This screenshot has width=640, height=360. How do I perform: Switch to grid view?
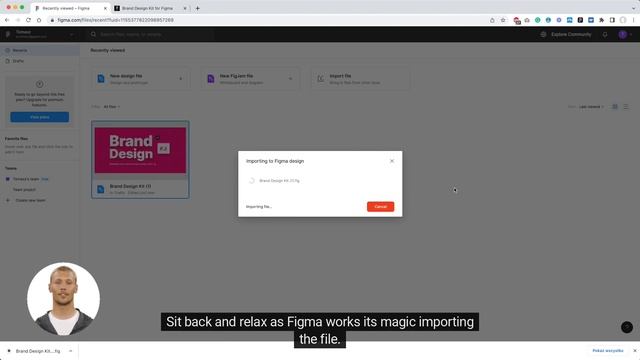tap(615, 107)
